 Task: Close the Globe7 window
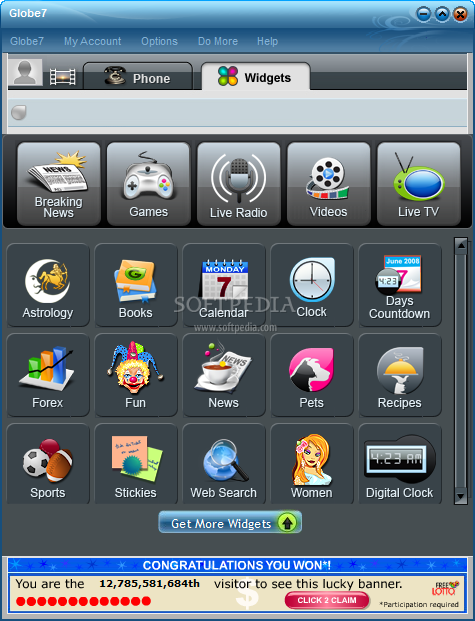point(460,15)
